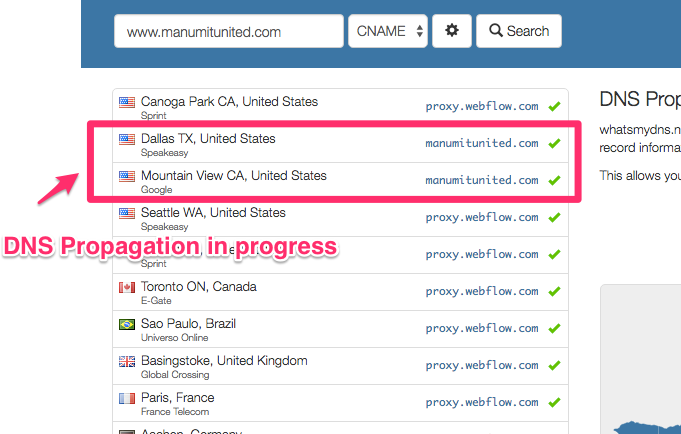Click green checkmark in Sao Paulo row
Viewport: 681px width, 434px height.
pyautogui.click(x=554, y=328)
